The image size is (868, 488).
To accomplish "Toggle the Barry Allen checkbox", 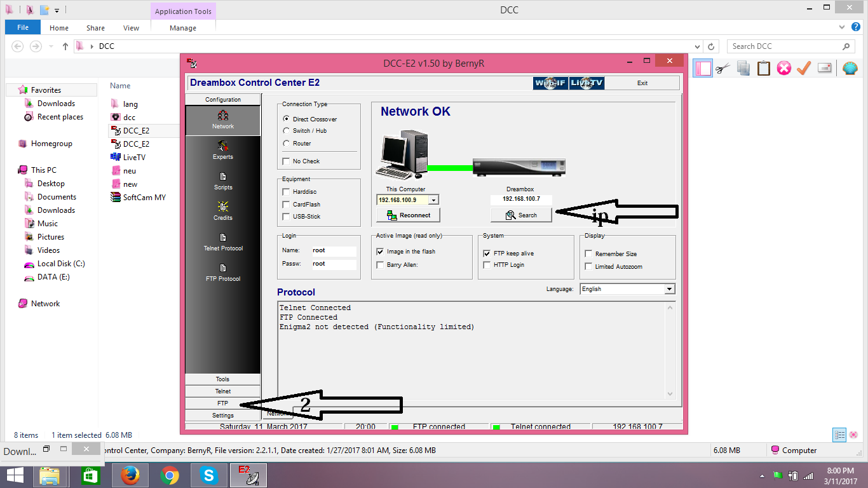I will pyautogui.click(x=380, y=265).
